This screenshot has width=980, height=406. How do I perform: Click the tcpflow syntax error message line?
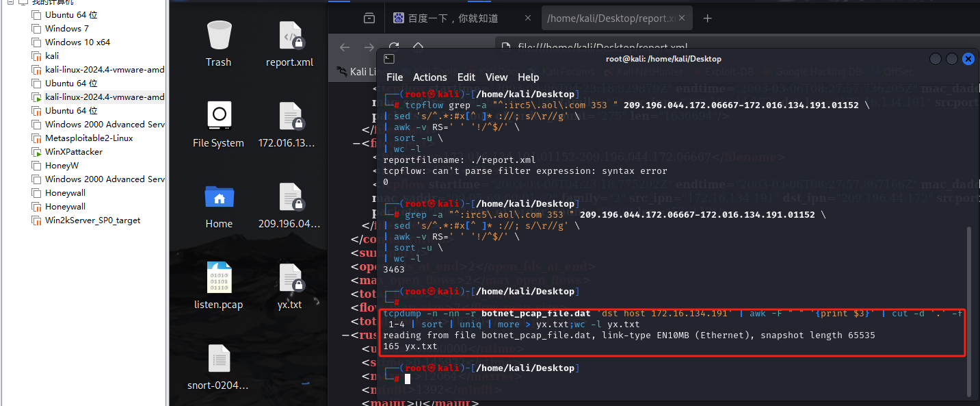tap(525, 170)
